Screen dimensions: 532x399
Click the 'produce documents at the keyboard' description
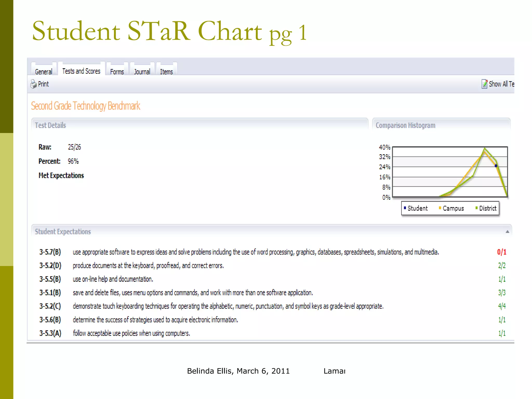click(x=148, y=265)
